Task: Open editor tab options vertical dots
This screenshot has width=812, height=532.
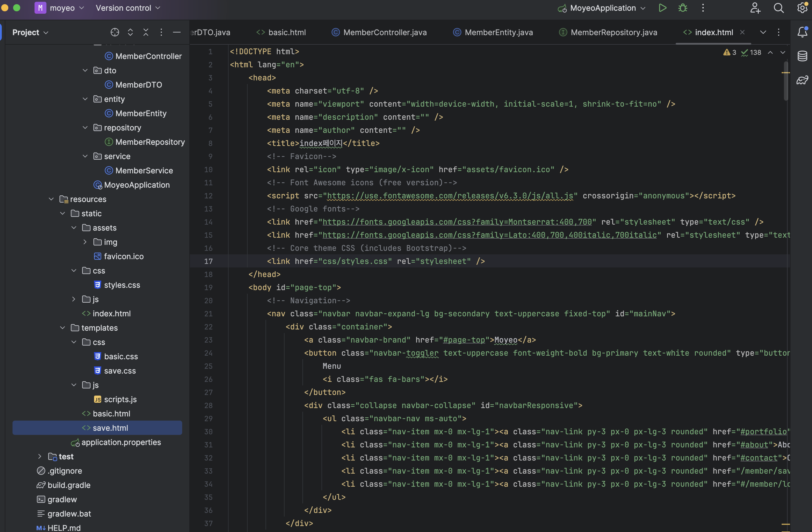Action: coord(779,32)
